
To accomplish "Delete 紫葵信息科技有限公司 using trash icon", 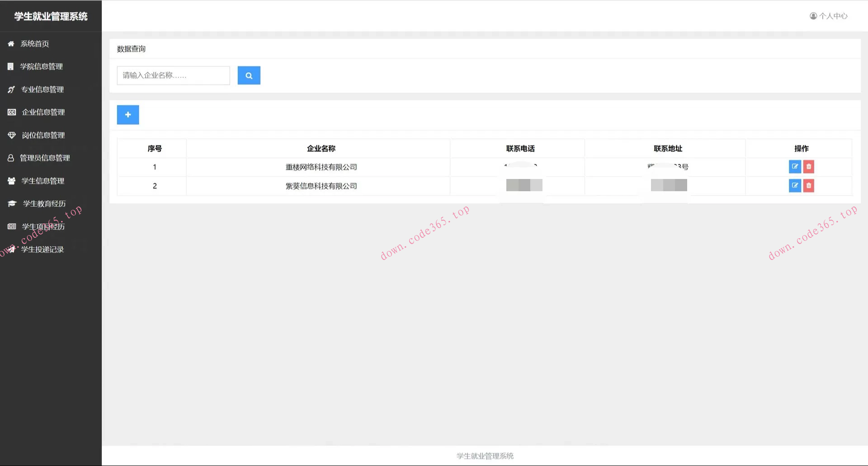I will pyautogui.click(x=809, y=185).
